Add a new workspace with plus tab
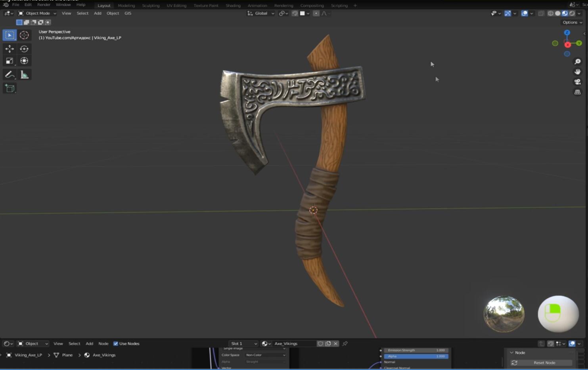 pos(355,6)
